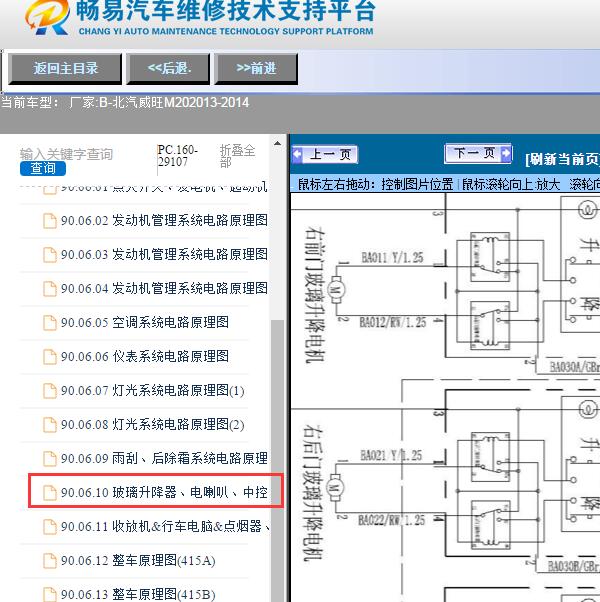Click the 折叠全部 collapse-all link
The image size is (600, 602).
pyautogui.click(x=237, y=156)
